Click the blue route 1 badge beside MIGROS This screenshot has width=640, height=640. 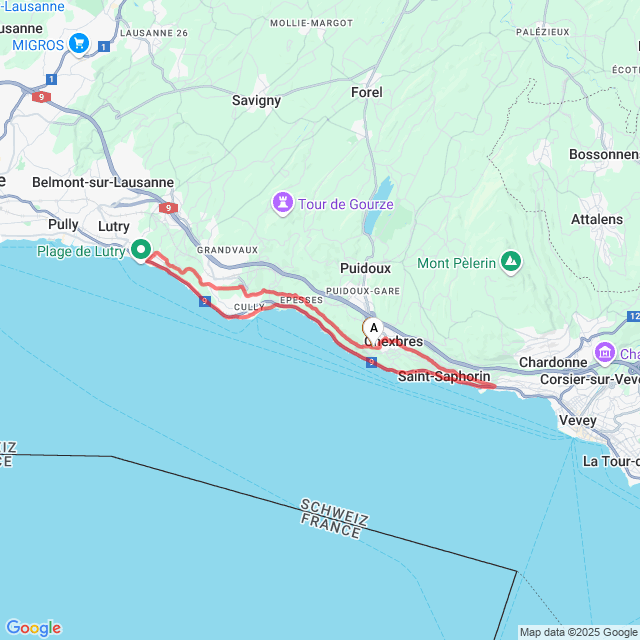click(104, 47)
